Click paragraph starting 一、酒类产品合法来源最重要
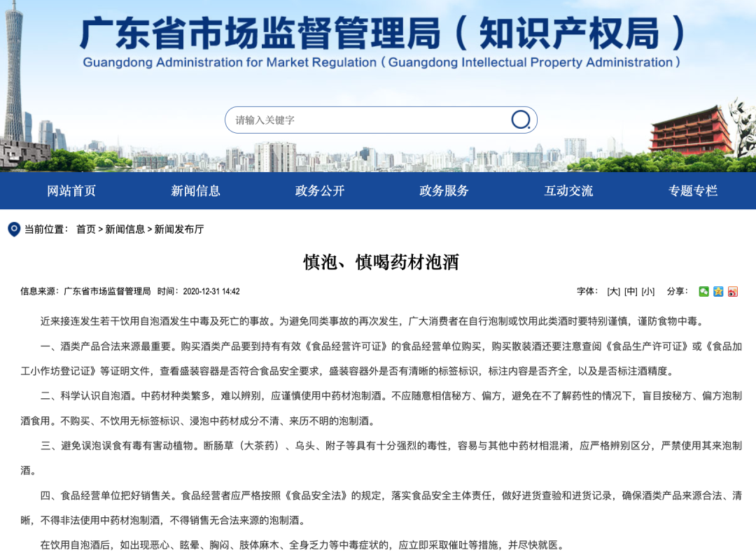Viewport: 756px width, 555px height. click(381, 359)
